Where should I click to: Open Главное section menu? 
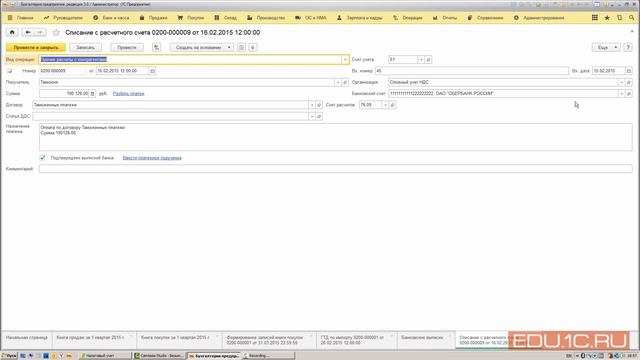pyautogui.click(x=20, y=18)
